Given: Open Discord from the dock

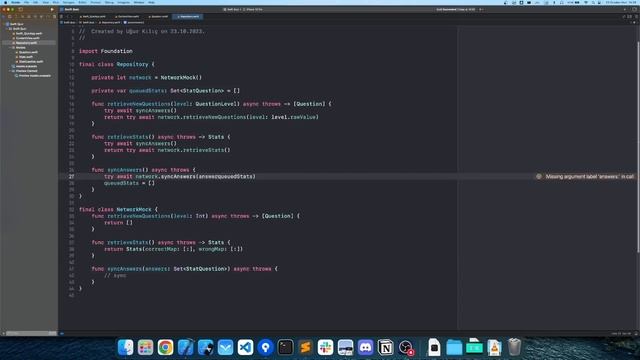Looking at the screenshot, I should pyautogui.click(x=365, y=347).
